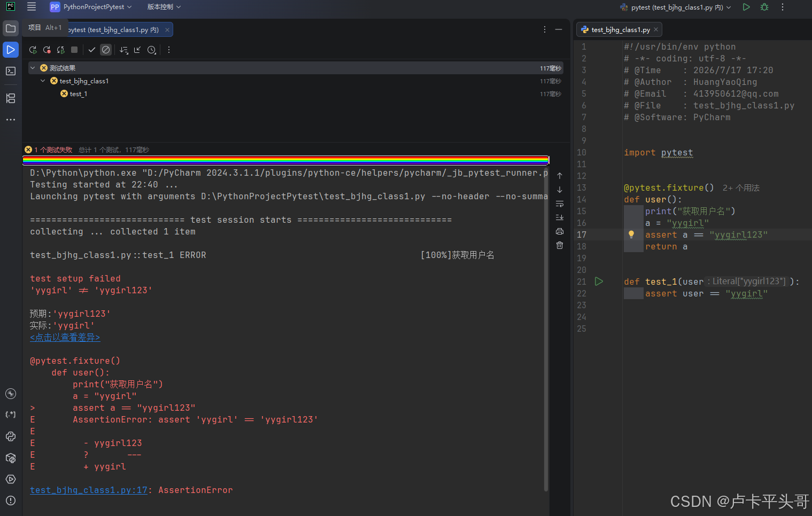Image resolution: width=812 pixels, height=516 pixels.
Task: Toggle scroll to end of console
Action: coord(560,217)
